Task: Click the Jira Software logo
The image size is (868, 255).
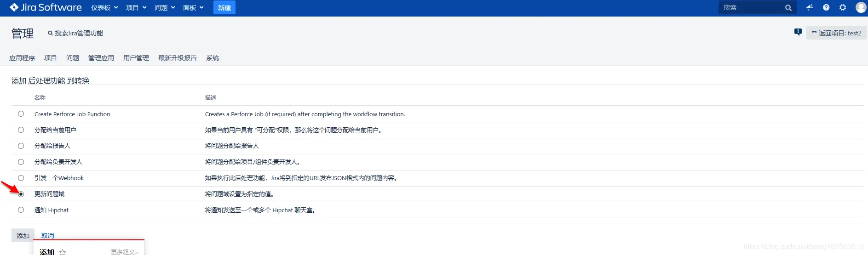Action: click(46, 7)
